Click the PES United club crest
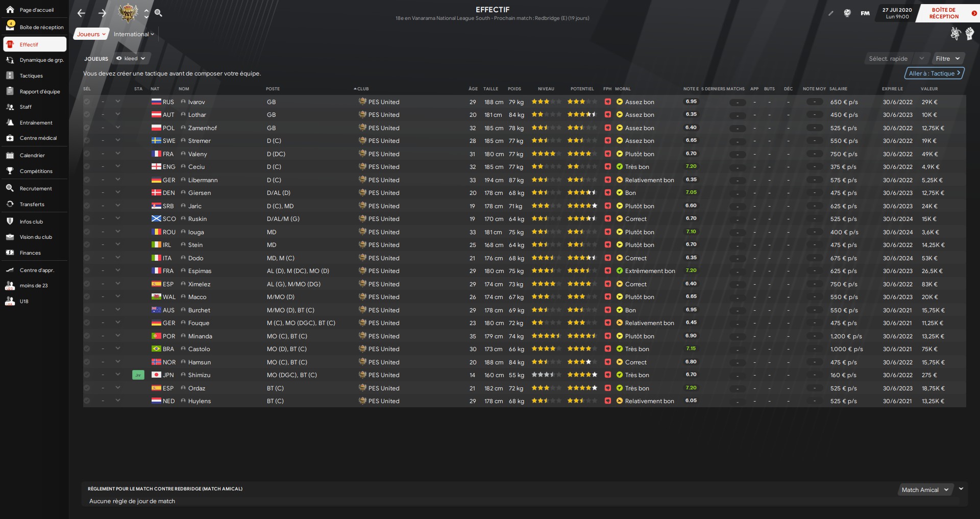 128,13
